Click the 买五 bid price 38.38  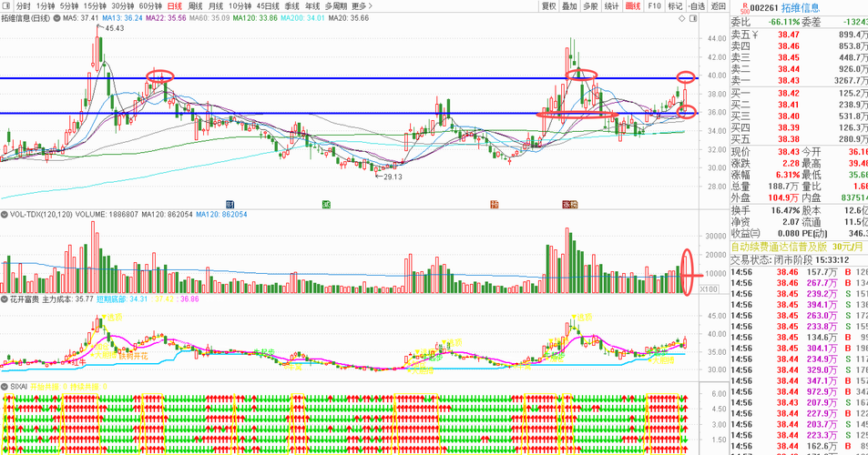pyautogui.click(x=788, y=139)
